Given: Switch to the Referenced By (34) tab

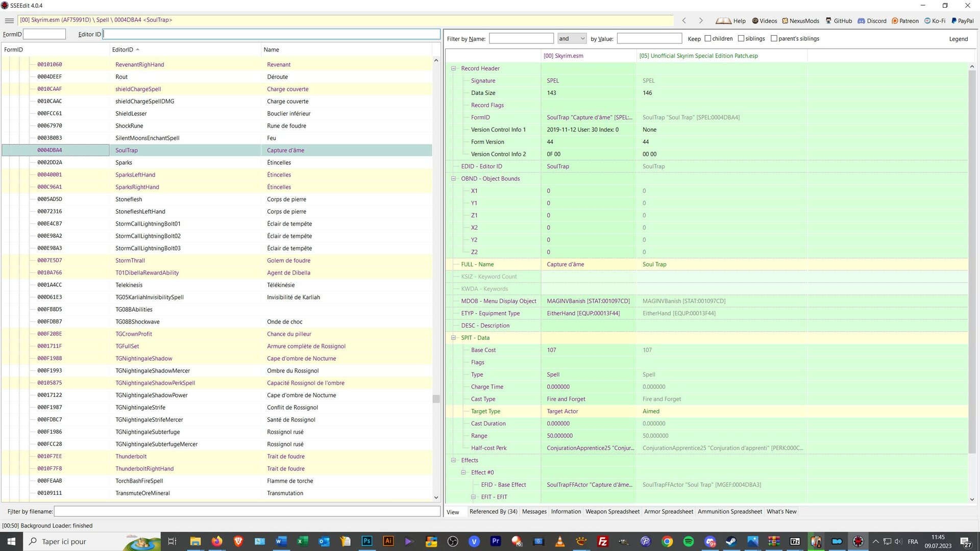Looking at the screenshot, I should [x=493, y=512].
